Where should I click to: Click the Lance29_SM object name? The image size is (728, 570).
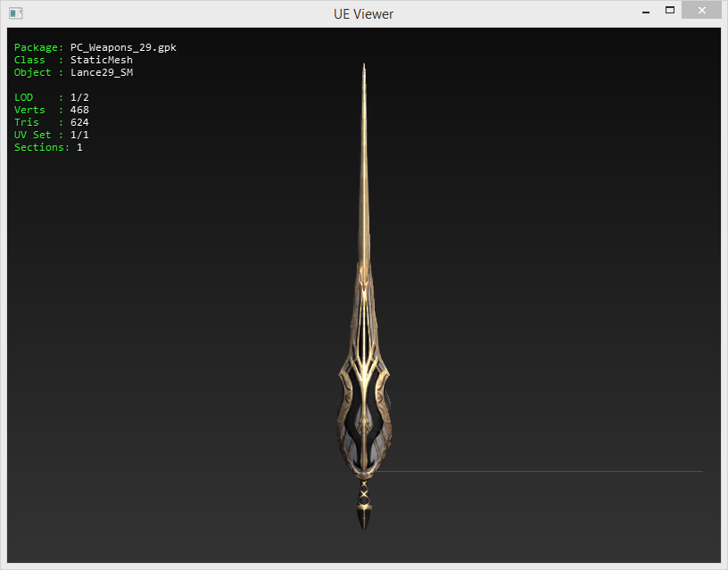[101, 72]
